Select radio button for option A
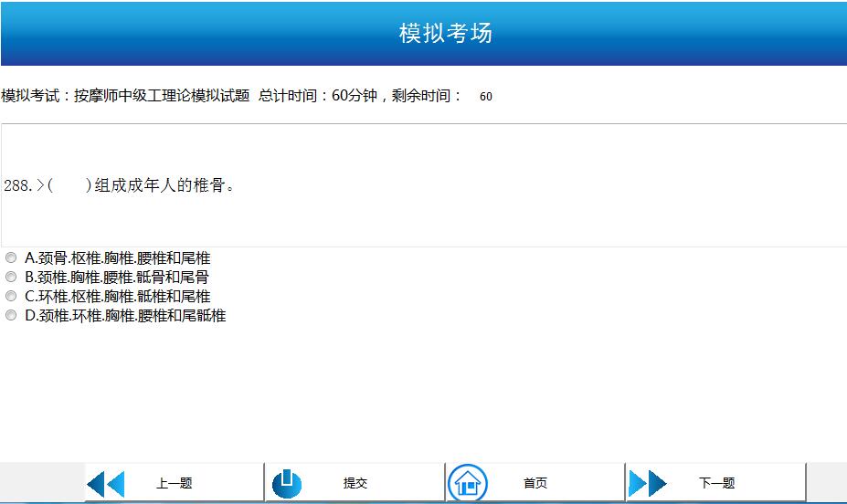This screenshot has height=504, width=847. (x=11, y=258)
